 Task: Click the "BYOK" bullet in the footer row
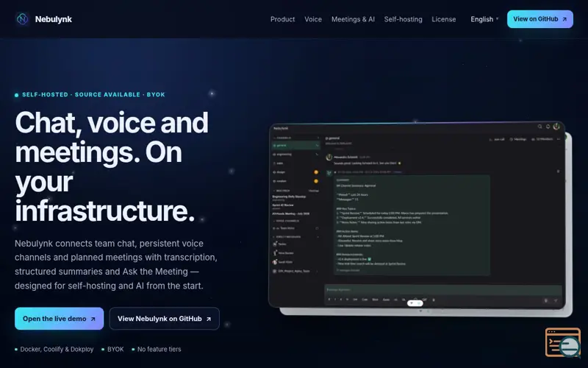pos(115,349)
